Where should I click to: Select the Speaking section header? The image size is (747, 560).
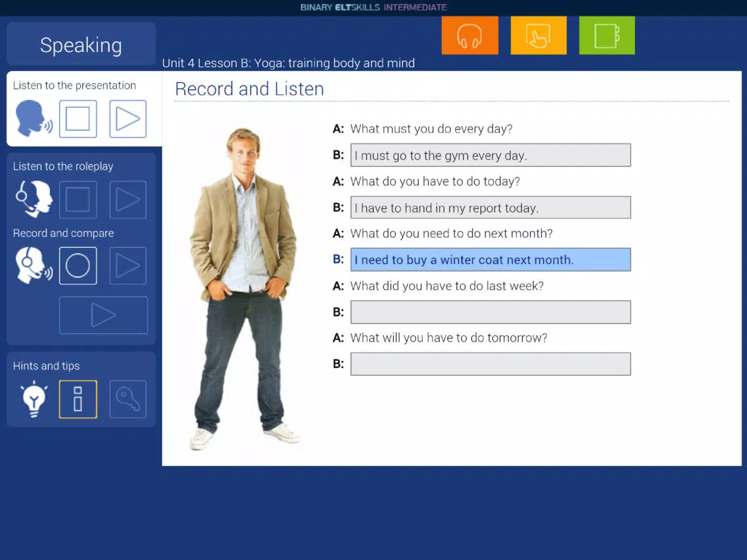[81, 44]
